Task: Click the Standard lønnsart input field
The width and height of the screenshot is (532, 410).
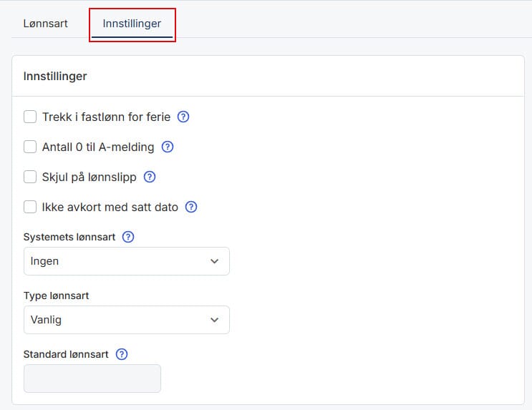Action: tap(92, 379)
